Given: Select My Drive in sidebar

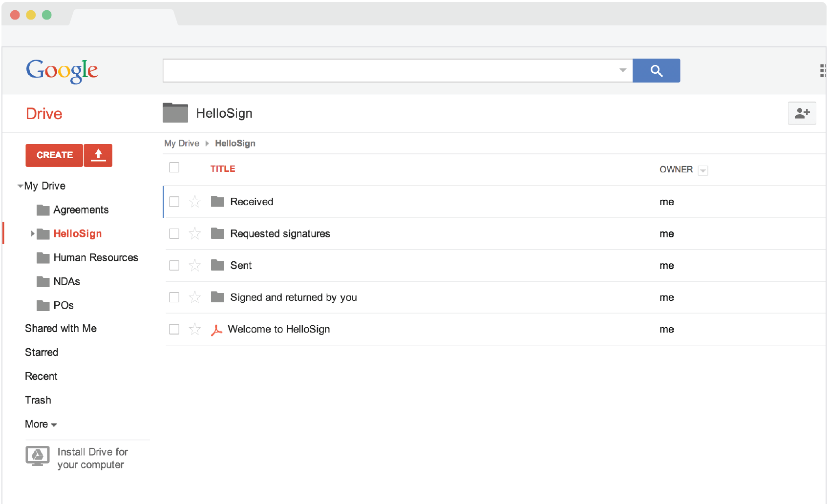Looking at the screenshot, I should tap(45, 186).
